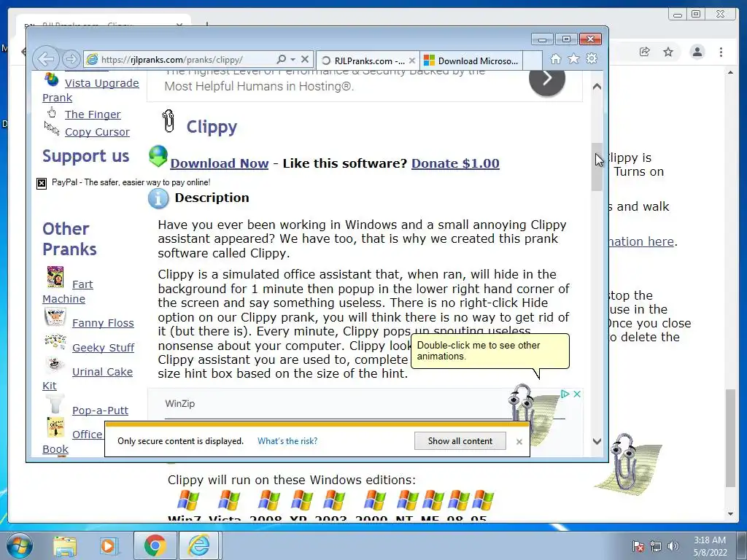Close the RJLPranks.com tab
Screen dimensions: 747x560
point(412,61)
